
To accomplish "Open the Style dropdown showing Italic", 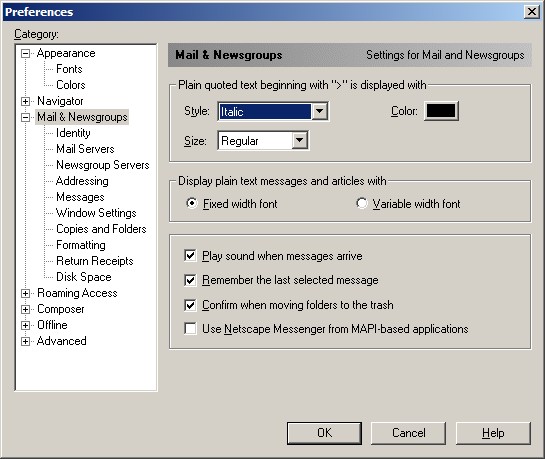I will pyautogui.click(x=273, y=112).
